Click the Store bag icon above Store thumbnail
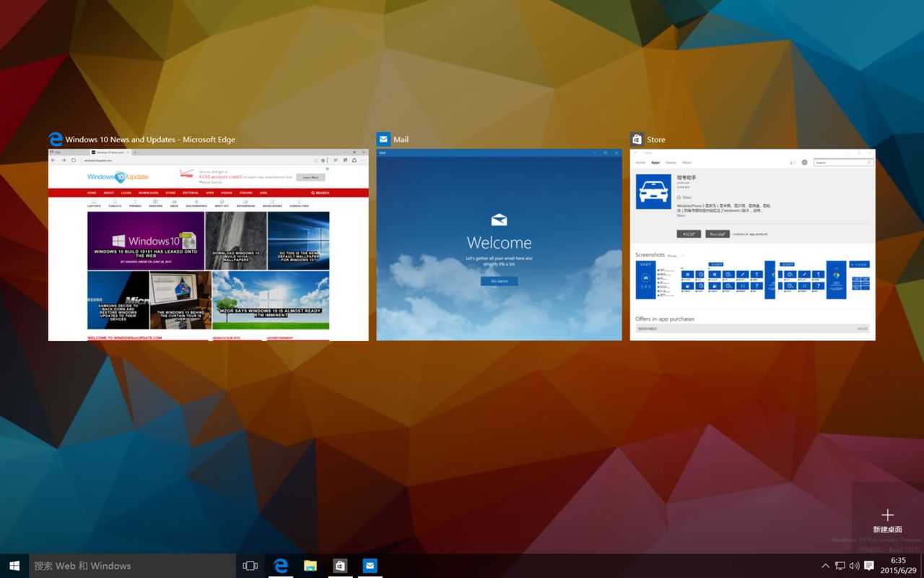924x578 pixels. pyautogui.click(x=637, y=139)
